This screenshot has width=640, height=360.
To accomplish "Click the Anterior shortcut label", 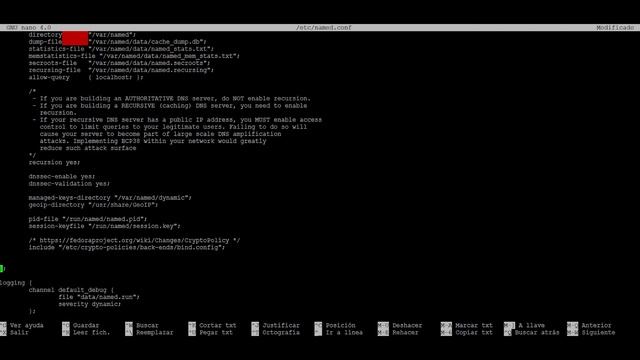I will coord(596,325).
